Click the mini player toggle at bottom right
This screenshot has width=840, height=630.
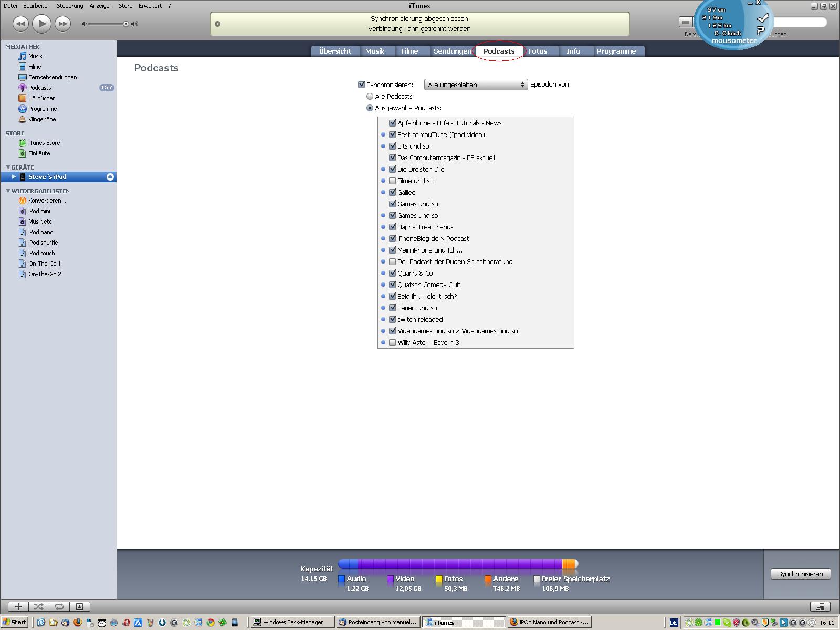820,606
